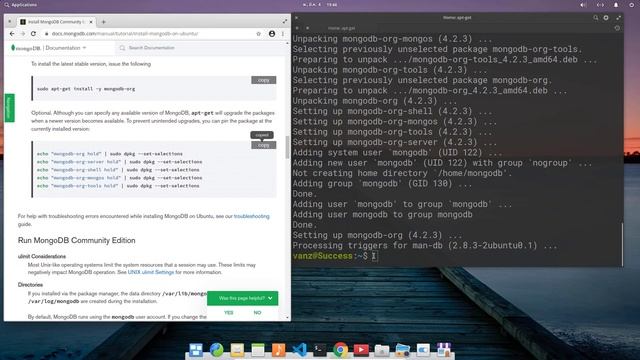This screenshot has height=360, width=640.
Task: Open the sound volume indicator
Action: [x=583, y=5]
